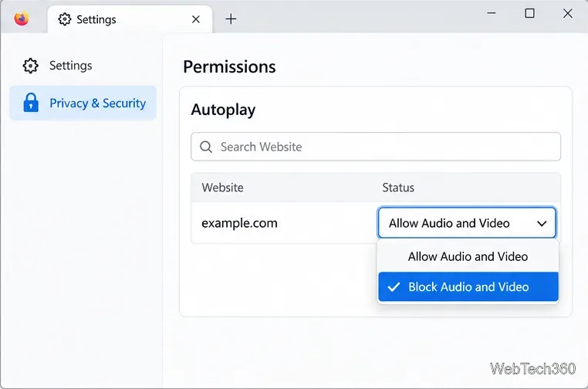Maximize the browser window
This screenshot has width=588, height=389.
(x=529, y=13)
